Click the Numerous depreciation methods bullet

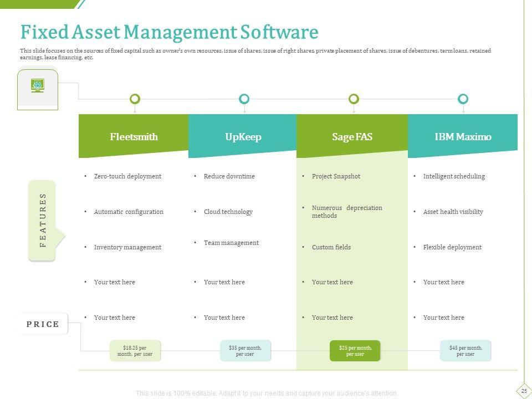[x=347, y=212]
